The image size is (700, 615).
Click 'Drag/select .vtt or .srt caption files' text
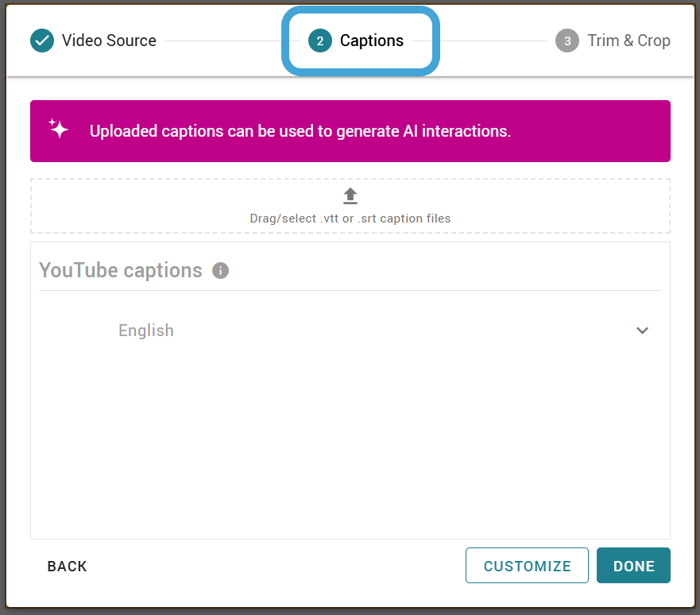pyautogui.click(x=350, y=219)
